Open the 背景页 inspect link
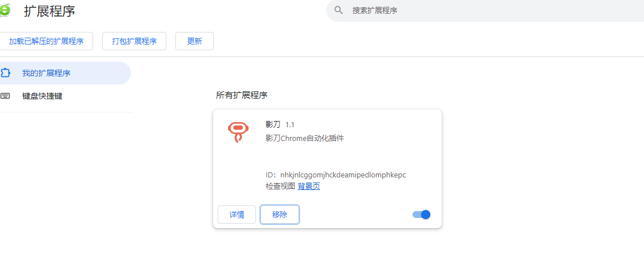The width and height of the screenshot is (644, 275). tap(309, 187)
